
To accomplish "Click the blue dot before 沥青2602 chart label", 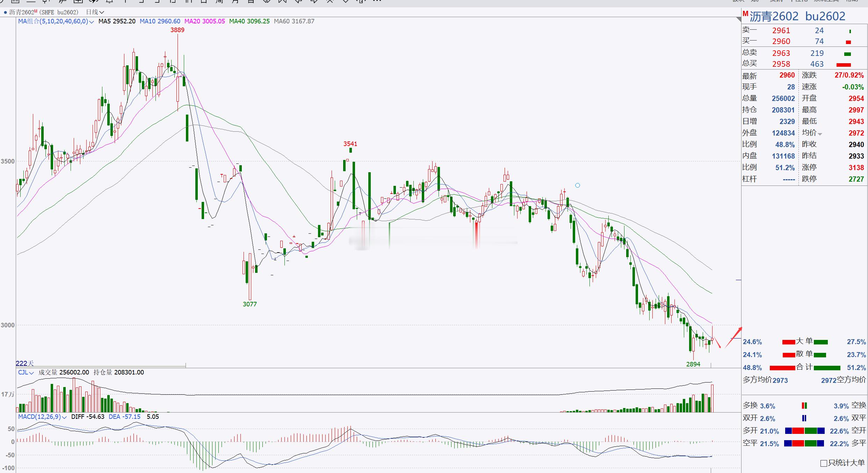I will pos(5,13).
